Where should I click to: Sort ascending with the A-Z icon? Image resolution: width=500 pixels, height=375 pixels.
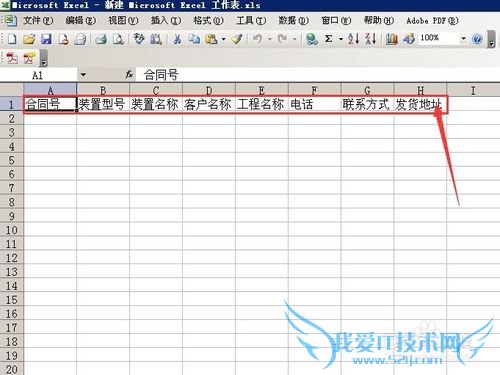pyautogui.click(x=354, y=39)
